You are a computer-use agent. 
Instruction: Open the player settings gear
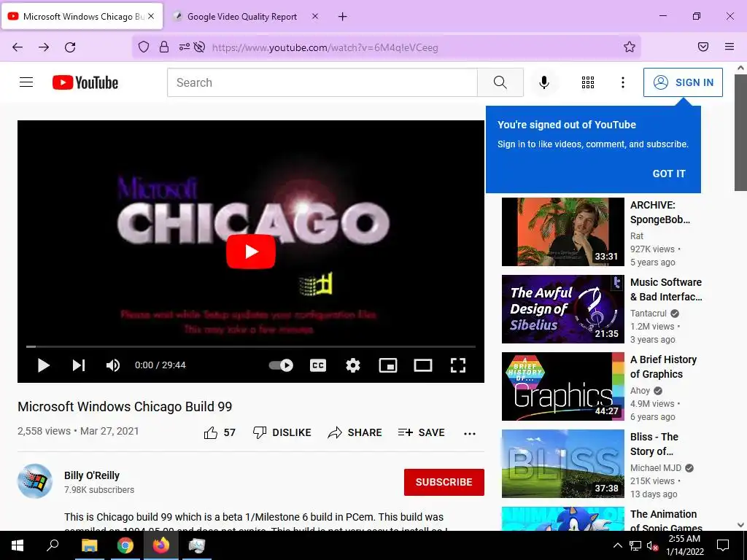pyautogui.click(x=352, y=365)
